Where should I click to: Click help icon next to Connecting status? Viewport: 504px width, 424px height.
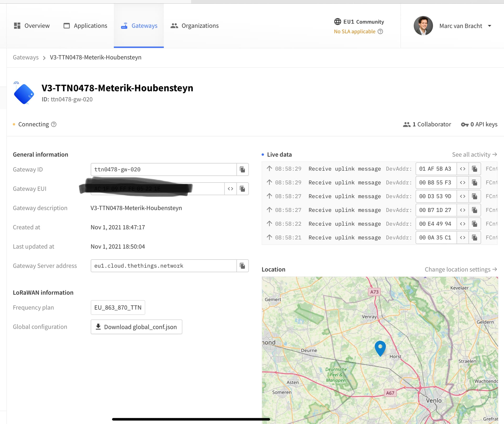click(x=54, y=124)
